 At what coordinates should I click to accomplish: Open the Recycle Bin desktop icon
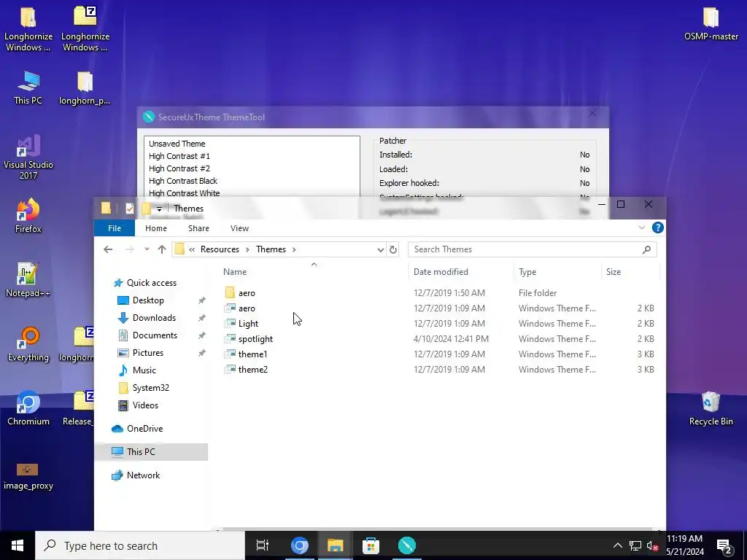click(711, 408)
